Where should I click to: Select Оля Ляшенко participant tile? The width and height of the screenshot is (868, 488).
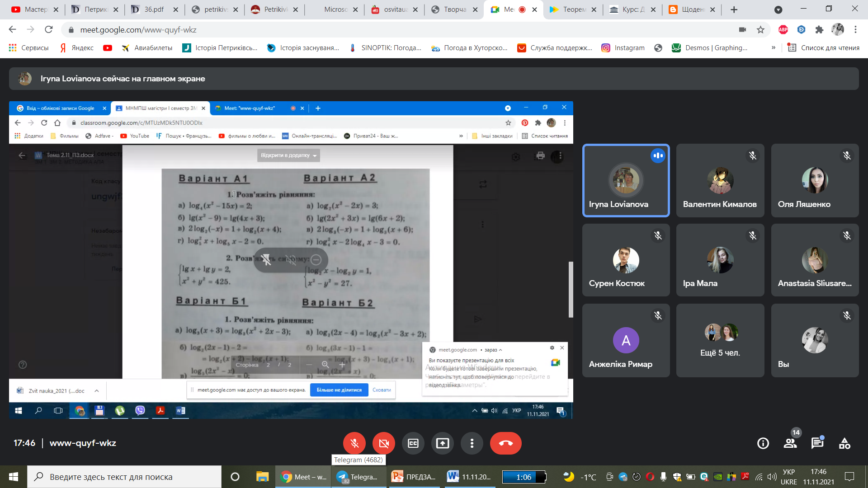(x=815, y=180)
